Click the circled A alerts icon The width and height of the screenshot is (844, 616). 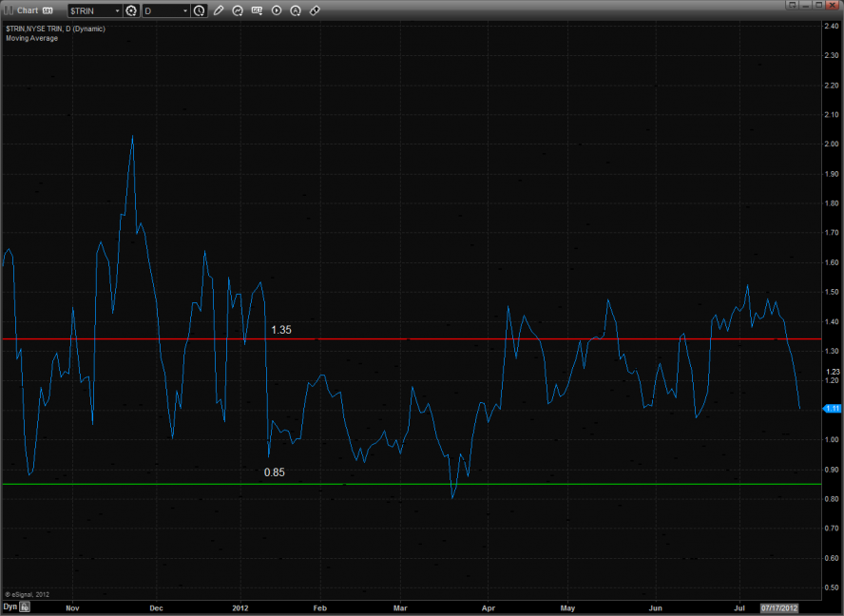point(296,10)
